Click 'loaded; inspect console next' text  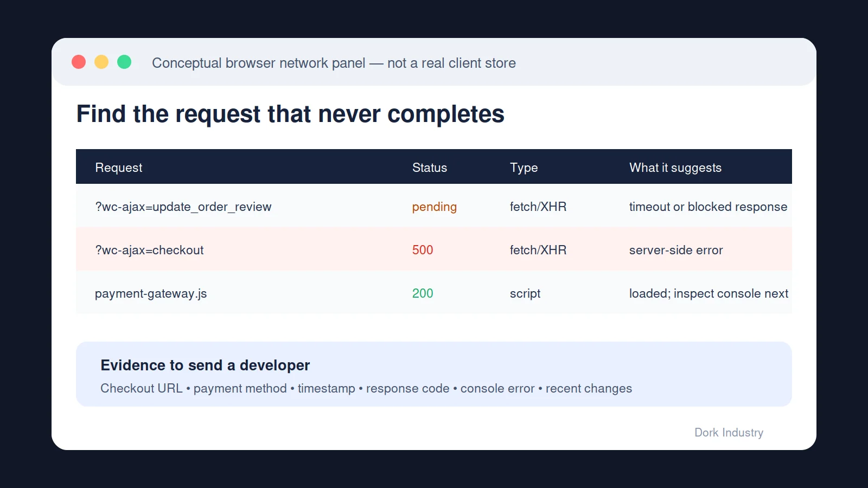tap(709, 293)
